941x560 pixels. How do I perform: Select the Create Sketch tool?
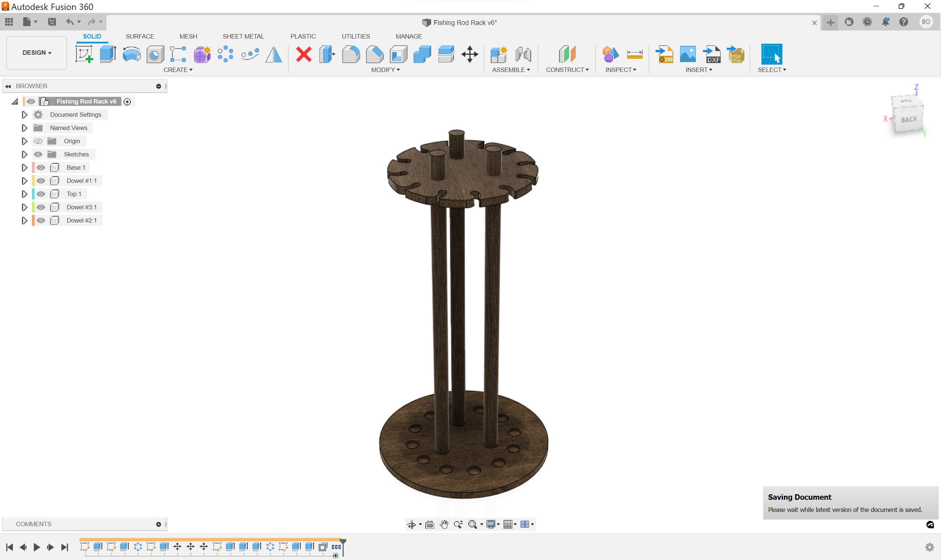coord(84,54)
